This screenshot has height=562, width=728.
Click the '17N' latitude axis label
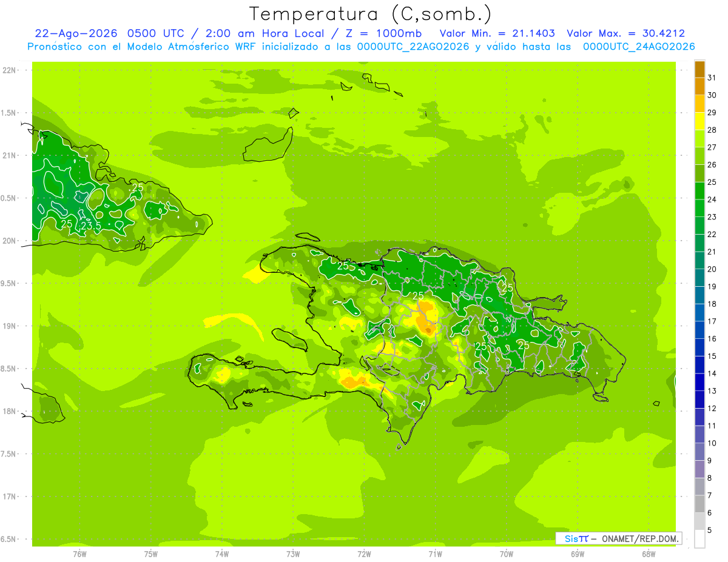click(x=10, y=497)
